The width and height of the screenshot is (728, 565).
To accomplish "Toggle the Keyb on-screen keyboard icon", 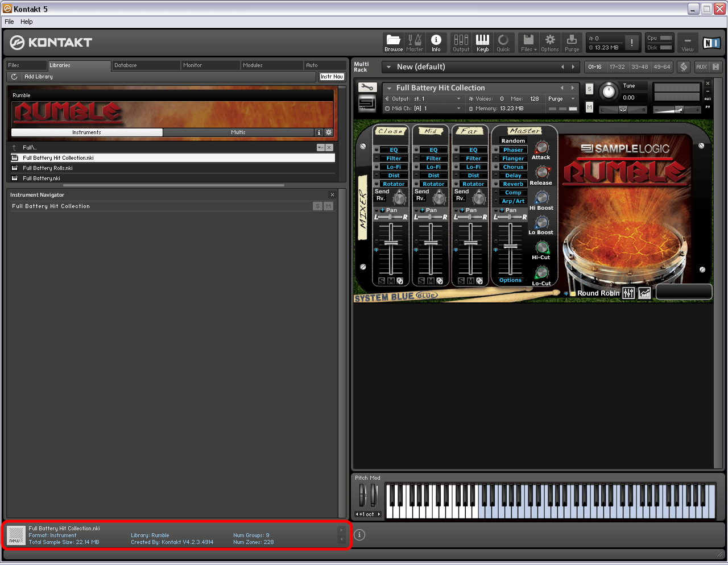I will (482, 43).
